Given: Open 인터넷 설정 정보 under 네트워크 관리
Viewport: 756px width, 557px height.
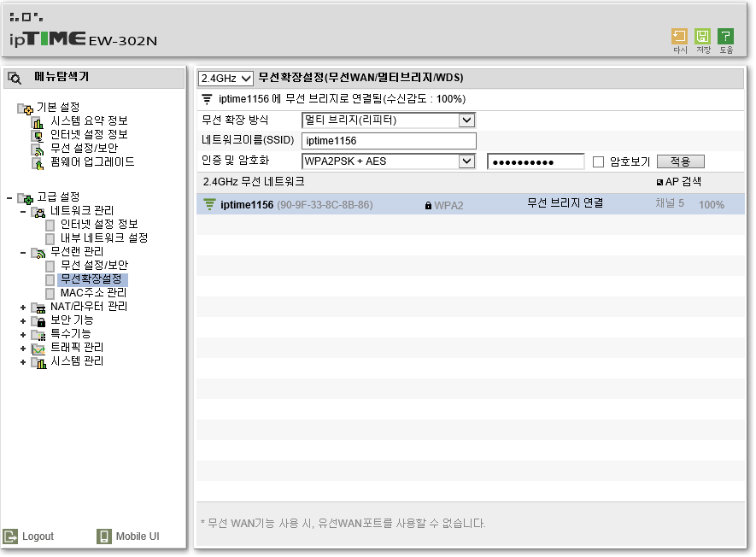Looking at the screenshot, I should point(99,224).
